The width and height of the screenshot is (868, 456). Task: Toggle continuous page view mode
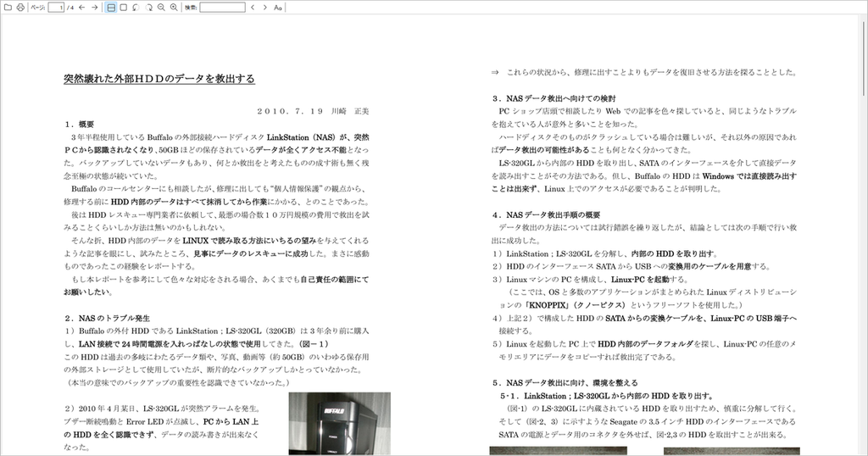click(111, 7)
